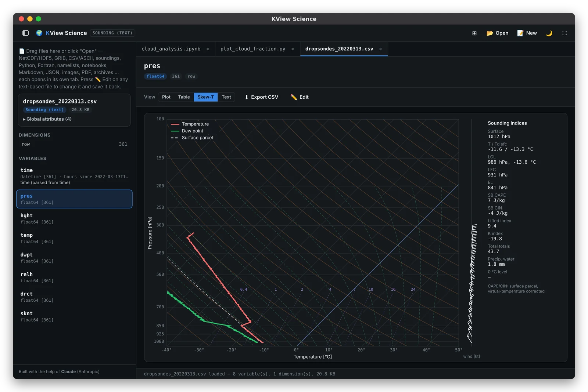The height and width of the screenshot is (392, 588).
Task: Enter fullscreen with the expand icon
Action: coord(564,33)
